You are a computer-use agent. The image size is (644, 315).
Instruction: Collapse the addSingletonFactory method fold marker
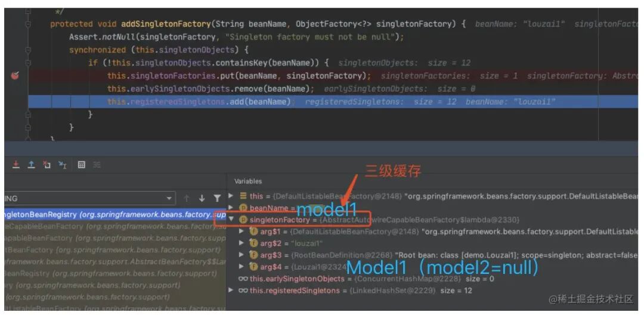point(27,24)
